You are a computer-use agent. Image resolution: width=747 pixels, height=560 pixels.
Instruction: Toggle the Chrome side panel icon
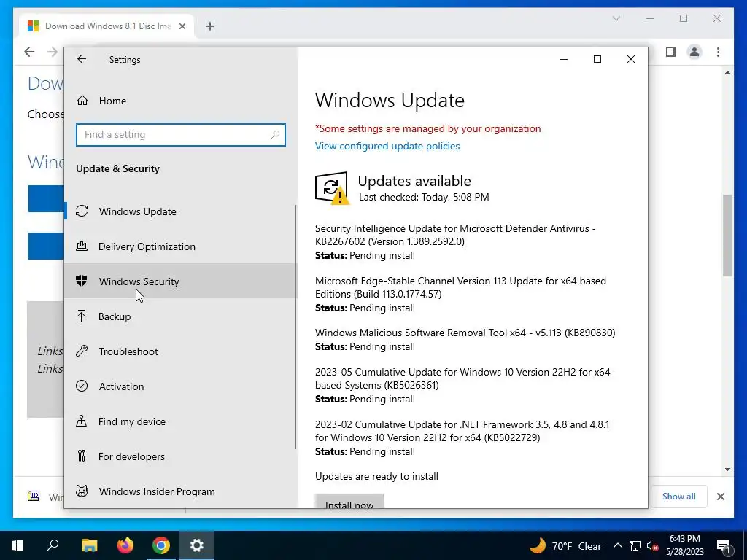click(x=671, y=52)
